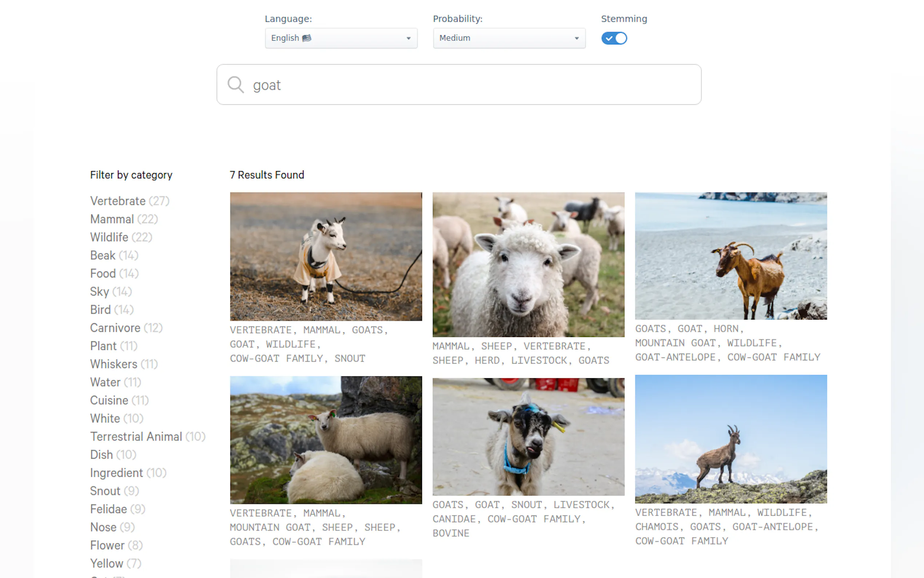View the goat with blue collar photo
The image size is (924, 578).
point(528,436)
